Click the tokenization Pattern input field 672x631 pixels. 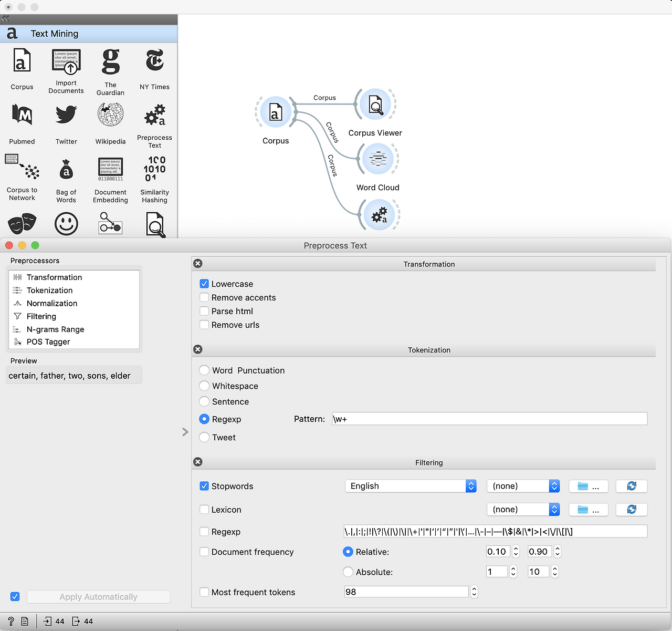pyautogui.click(x=489, y=419)
